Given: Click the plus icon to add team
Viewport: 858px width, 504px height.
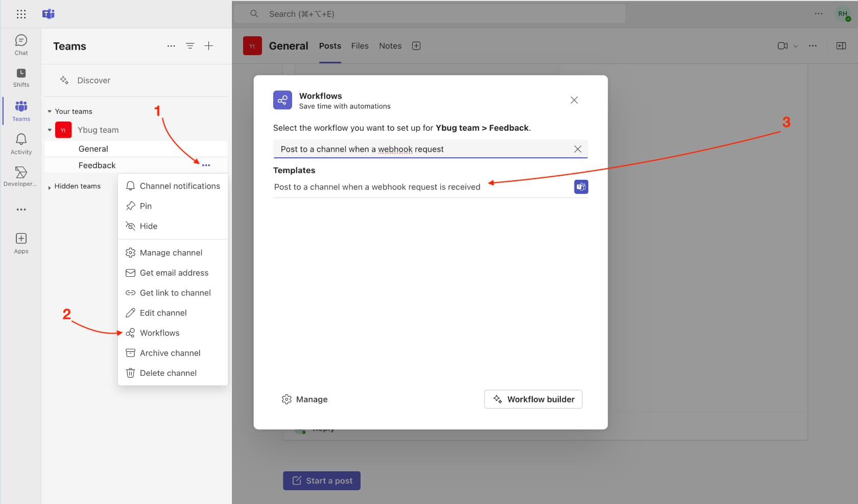Looking at the screenshot, I should pyautogui.click(x=209, y=46).
